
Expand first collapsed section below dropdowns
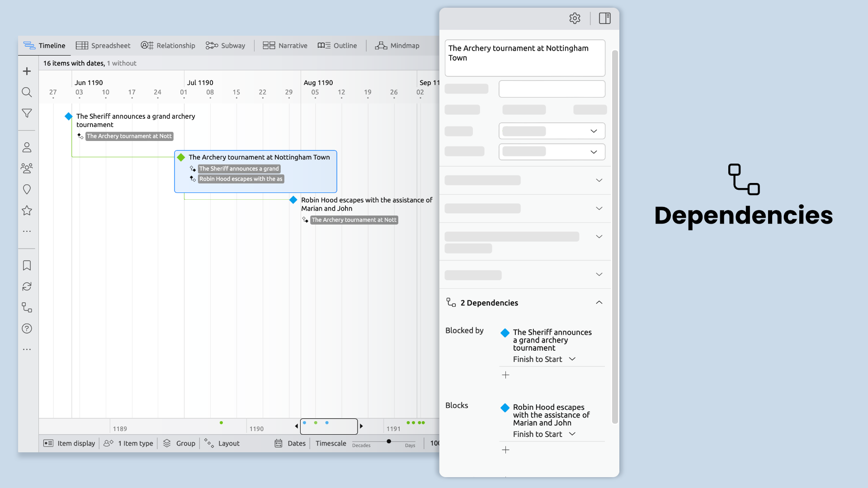point(599,180)
